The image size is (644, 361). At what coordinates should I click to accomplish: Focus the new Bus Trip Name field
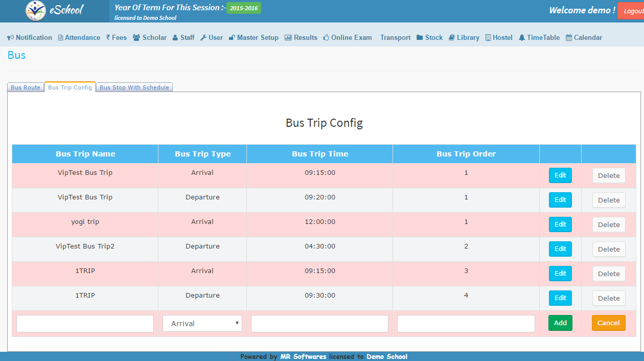point(85,323)
